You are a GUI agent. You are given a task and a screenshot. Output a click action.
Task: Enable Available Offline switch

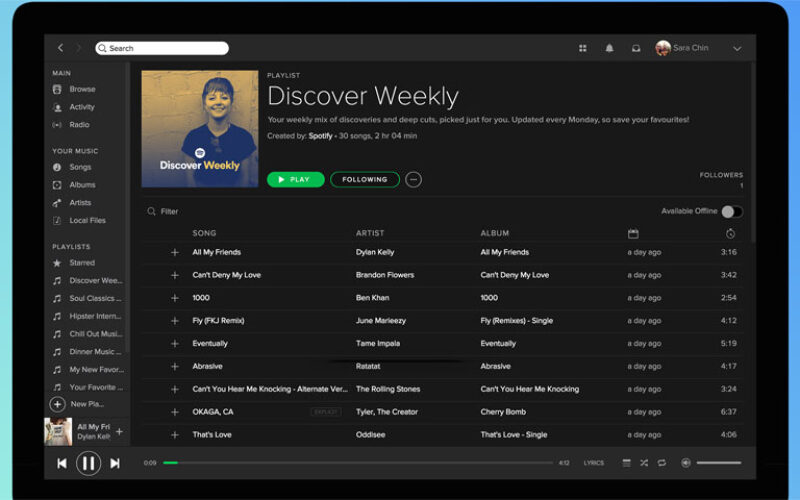[732, 211]
